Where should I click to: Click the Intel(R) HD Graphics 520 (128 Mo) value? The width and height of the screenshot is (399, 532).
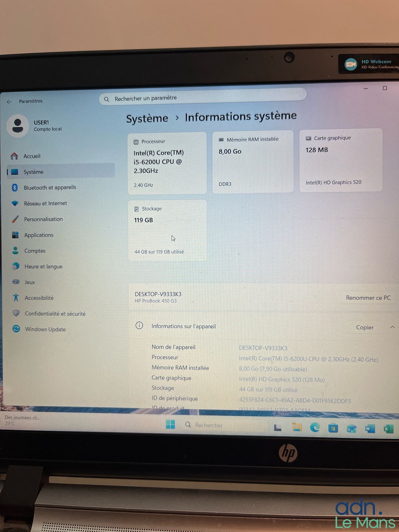pyautogui.click(x=282, y=379)
